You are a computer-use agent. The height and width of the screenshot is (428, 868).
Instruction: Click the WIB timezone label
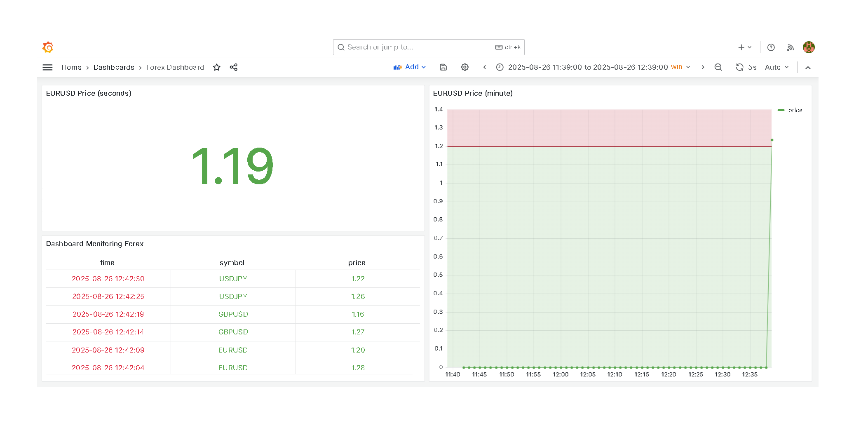click(x=676, y=67)
